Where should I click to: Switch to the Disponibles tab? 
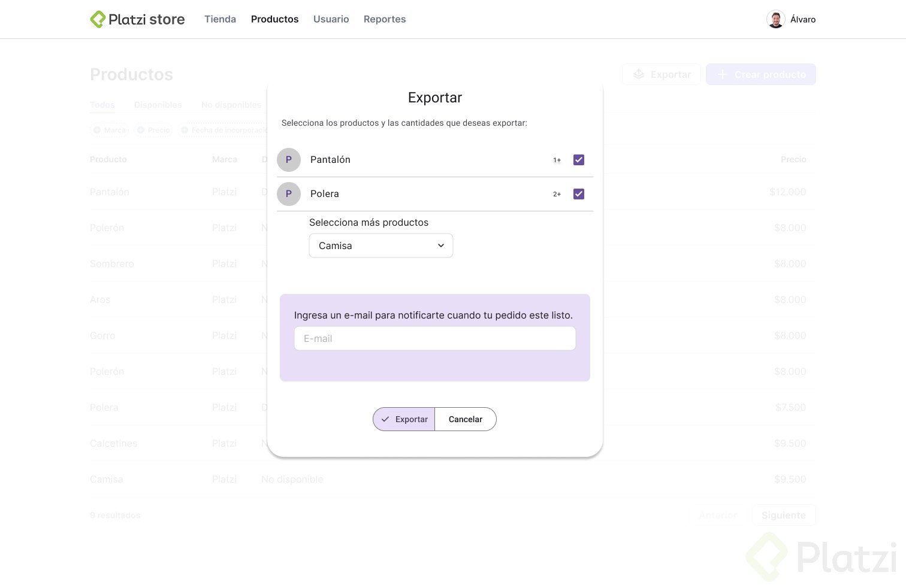tap(158, 105)
